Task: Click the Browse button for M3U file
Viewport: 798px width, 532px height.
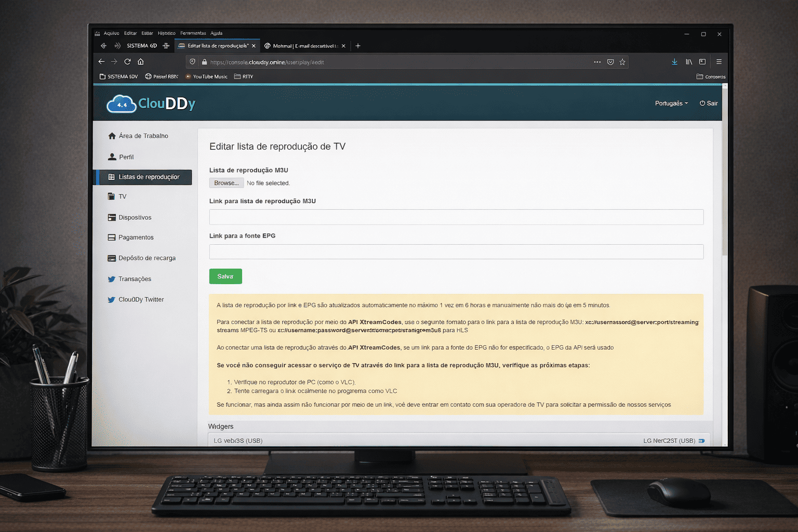Action: click(226, 182)
